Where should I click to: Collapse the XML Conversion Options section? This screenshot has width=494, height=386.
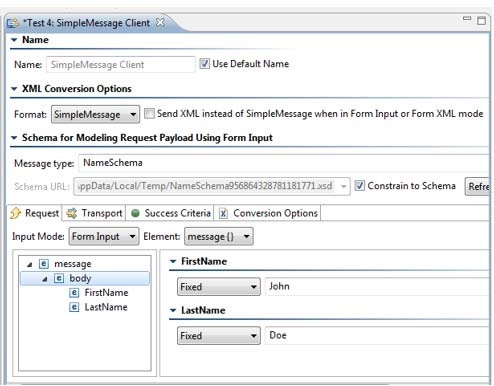pyautogui.click(x=14, y=89)
